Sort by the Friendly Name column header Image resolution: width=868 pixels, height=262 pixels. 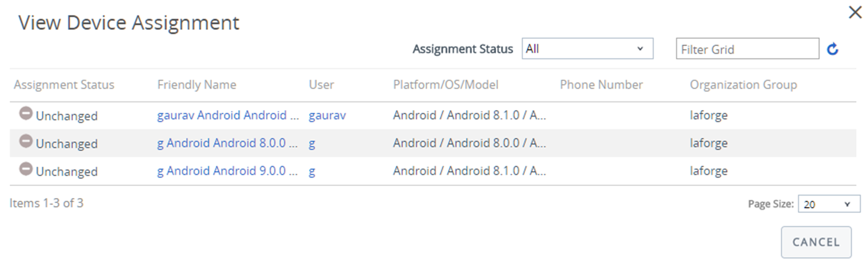197,85
